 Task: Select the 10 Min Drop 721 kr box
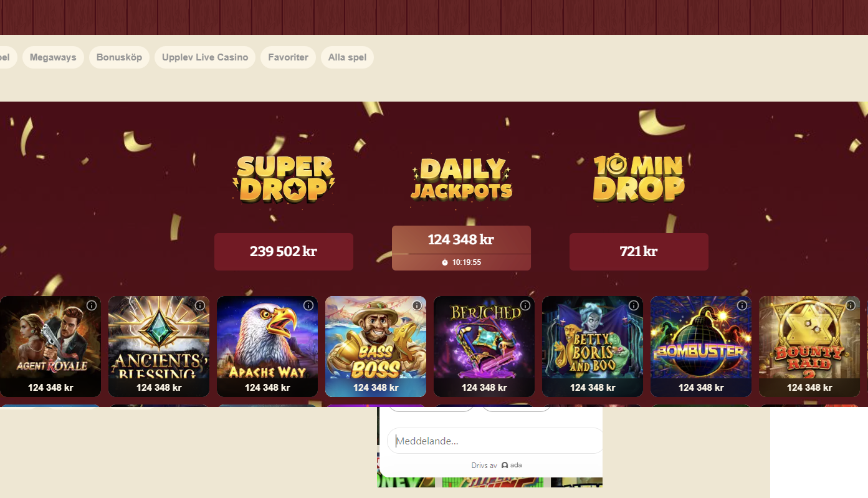(x=639, y=252)
